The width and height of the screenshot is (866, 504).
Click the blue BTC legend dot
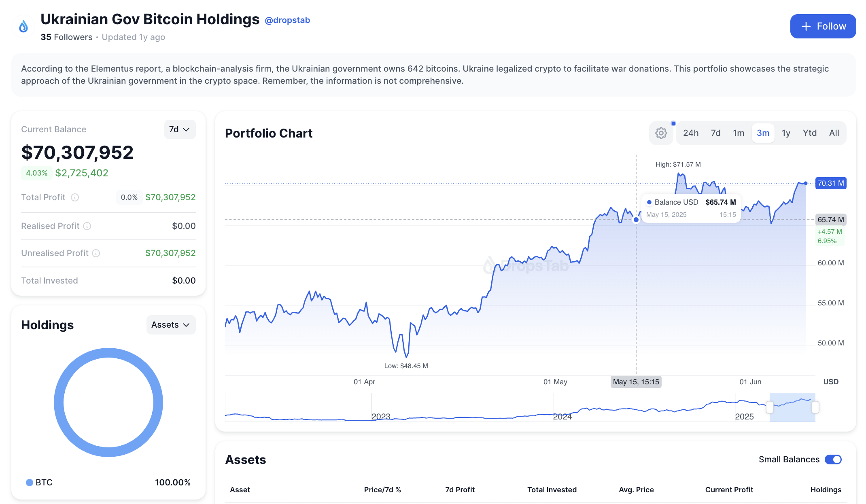[x=29, y=482]
